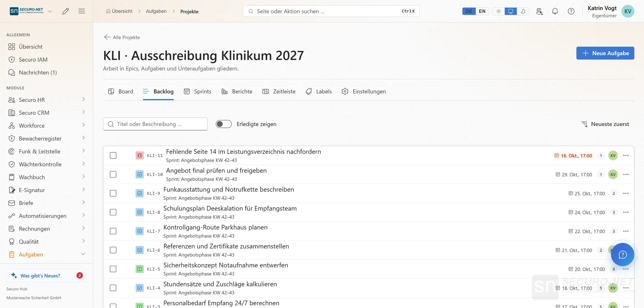Click the KV assignee avatar on KLI-10

pos(613,175)
